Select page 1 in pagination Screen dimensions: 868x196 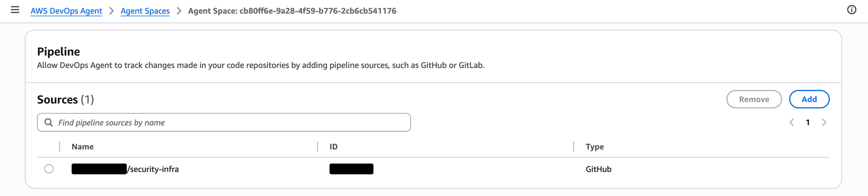tap(808, 123)
